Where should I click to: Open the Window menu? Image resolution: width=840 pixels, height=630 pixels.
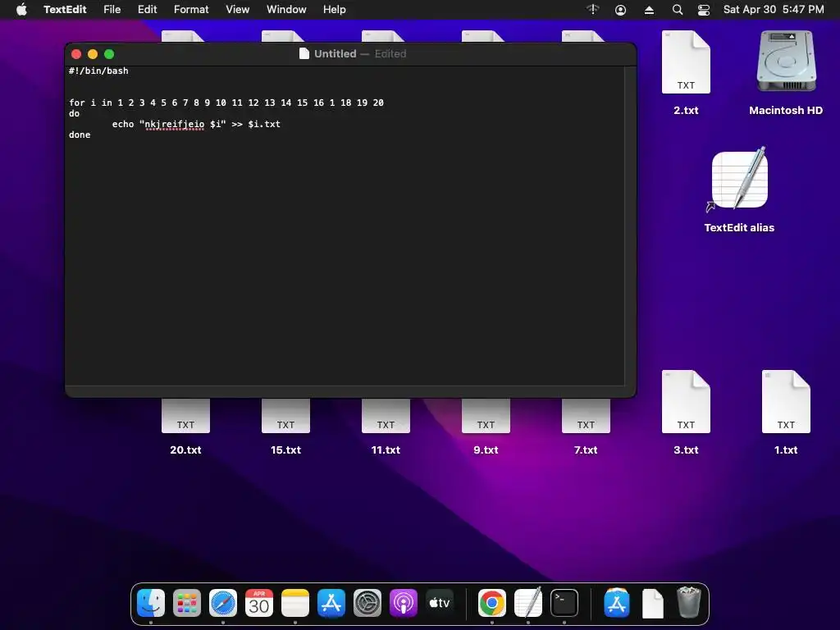pos(286,10)
